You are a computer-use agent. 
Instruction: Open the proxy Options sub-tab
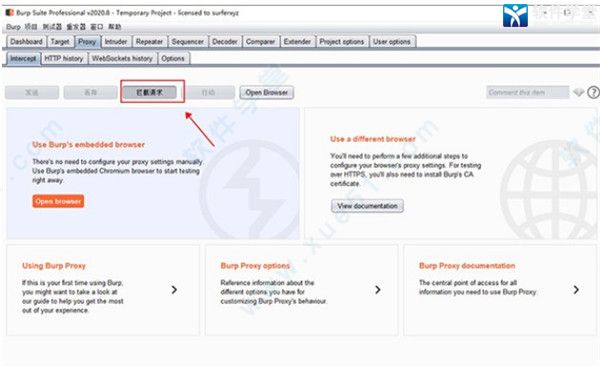click(x=173, y=59)
